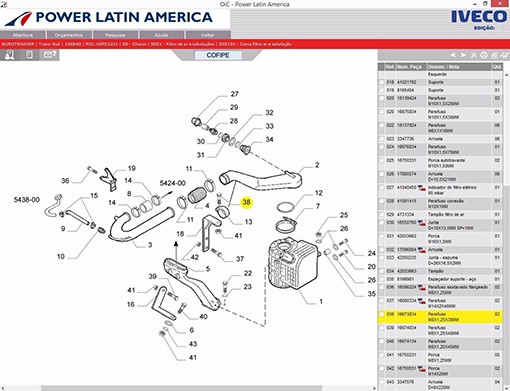The height and width of the screenshot is (391, 510).
Task: Click the document icon next to forklift
Action: [29, 55]
